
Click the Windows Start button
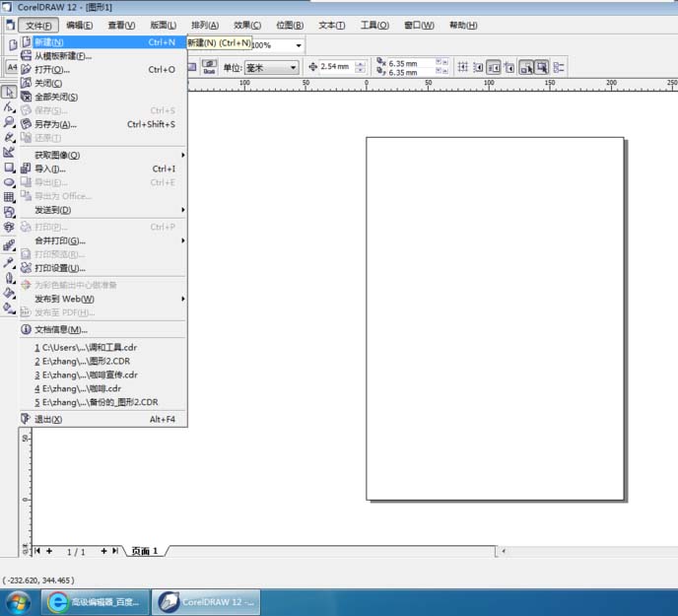pos(18,600)
